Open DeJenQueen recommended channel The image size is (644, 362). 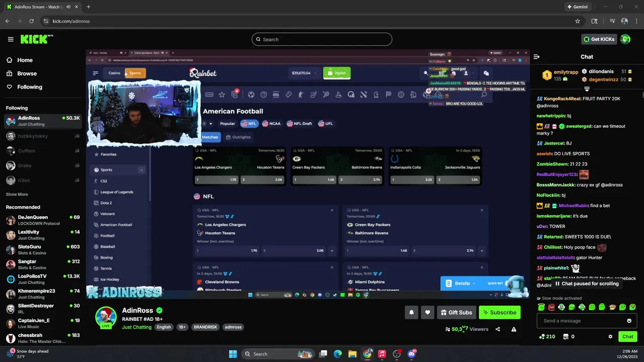42,220
